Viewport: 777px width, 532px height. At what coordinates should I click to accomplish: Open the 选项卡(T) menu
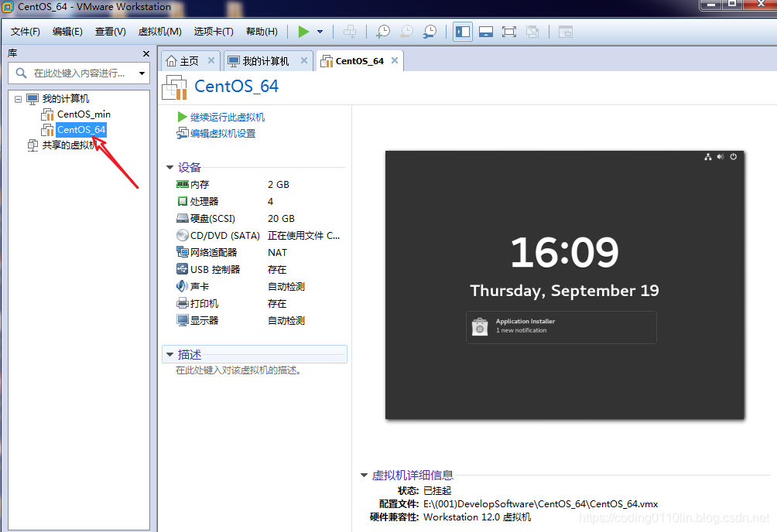pyautogui.click(x=214, y=32)
